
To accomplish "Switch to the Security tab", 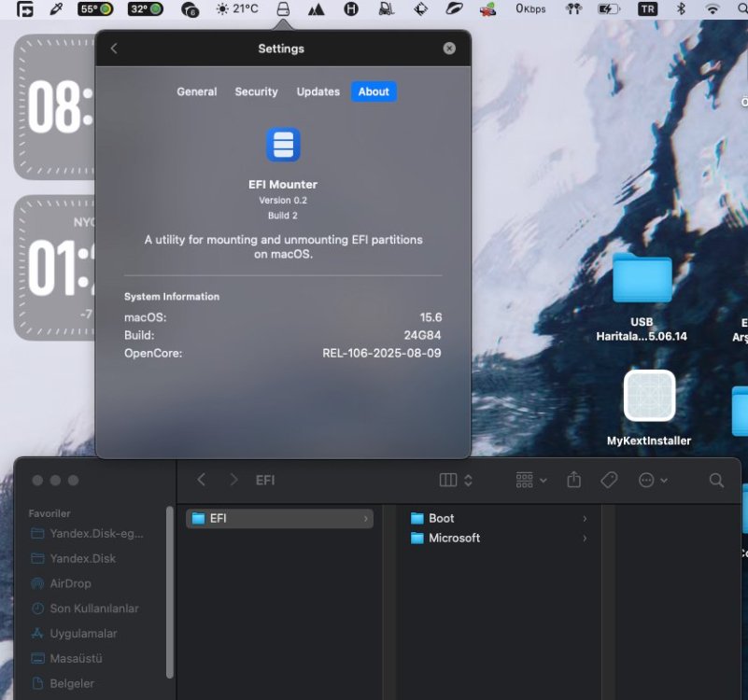I will (x=256, y=91).
